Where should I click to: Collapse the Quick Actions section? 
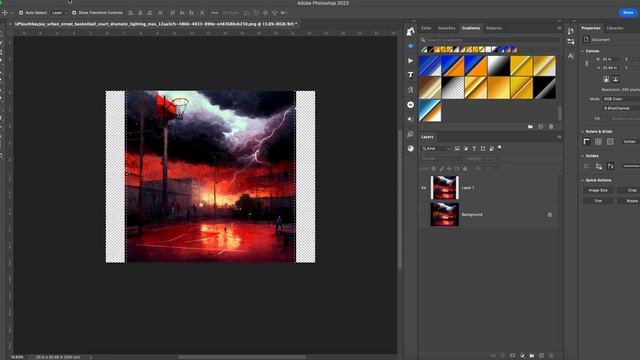[x=582, y=180]
